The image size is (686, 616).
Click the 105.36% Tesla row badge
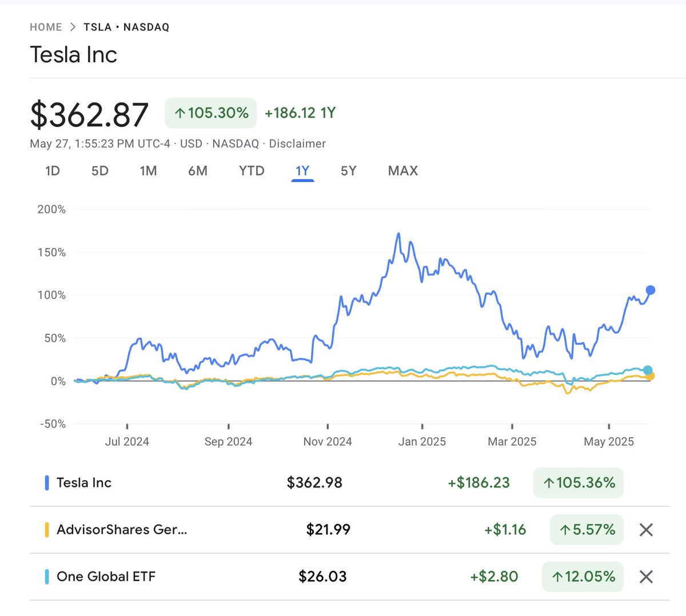[x=579, y=483]
